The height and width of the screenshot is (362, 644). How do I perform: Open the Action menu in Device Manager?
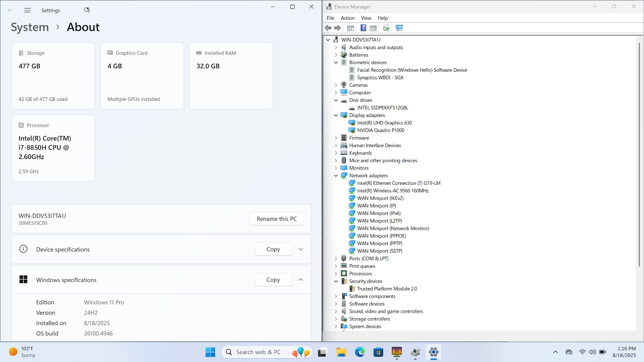point(347,18)
